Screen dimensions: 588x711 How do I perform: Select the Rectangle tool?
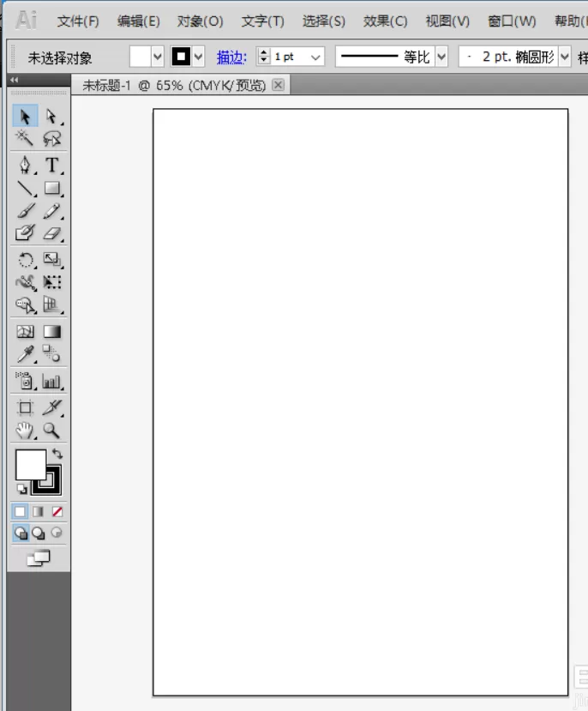coord(51,188)
